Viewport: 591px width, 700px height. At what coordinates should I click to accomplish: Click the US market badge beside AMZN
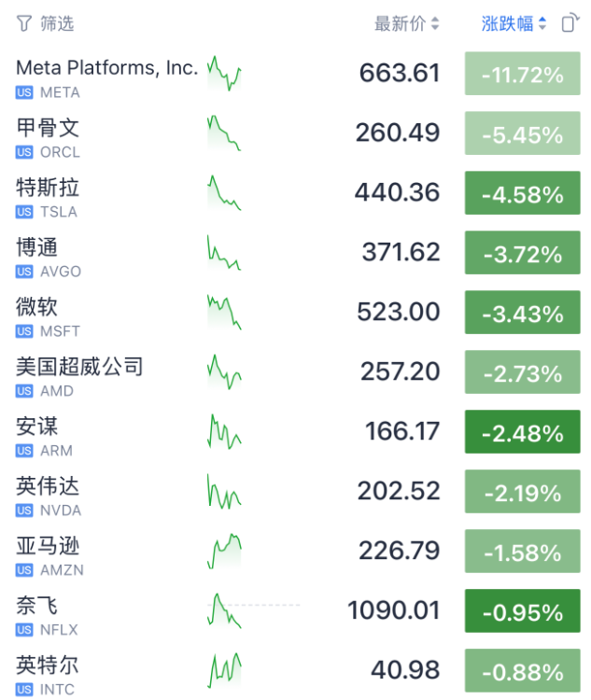coord(24,570)
